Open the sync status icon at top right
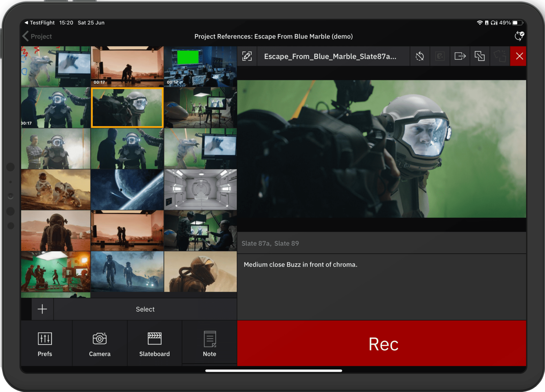 pos(519,36)
